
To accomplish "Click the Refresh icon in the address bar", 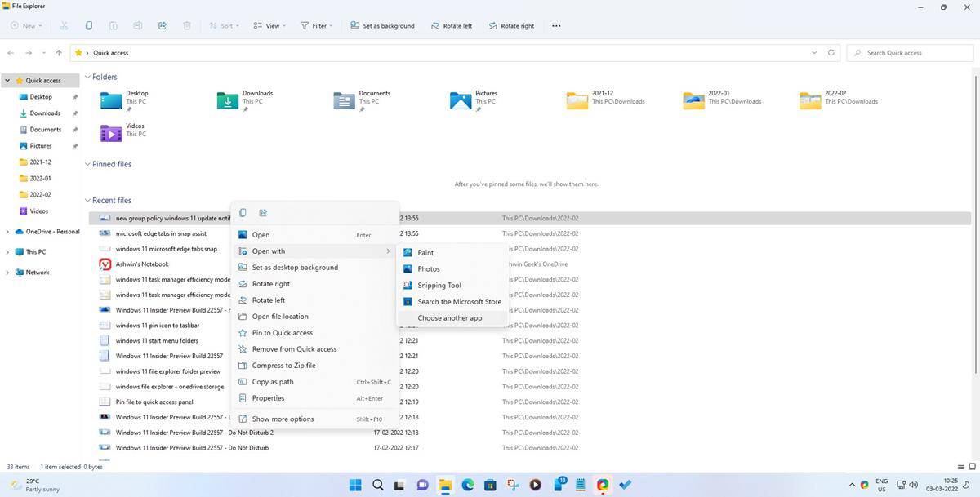I will click(x=831, y=52).
